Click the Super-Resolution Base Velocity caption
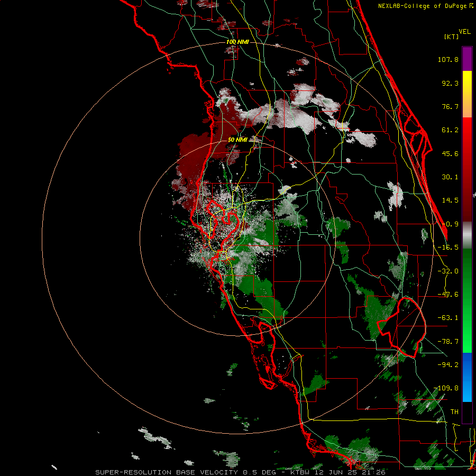 (x=240, y=472)
